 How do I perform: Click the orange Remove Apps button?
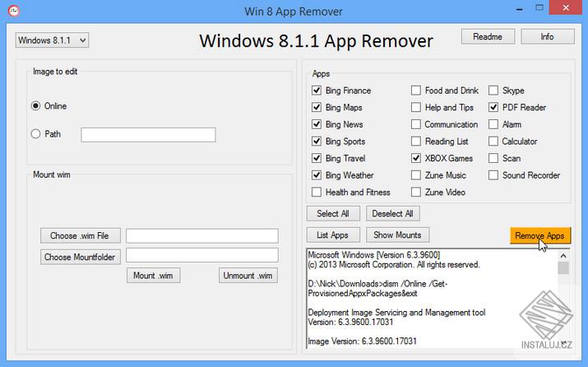pyautogui.click(x=540, y=235)
